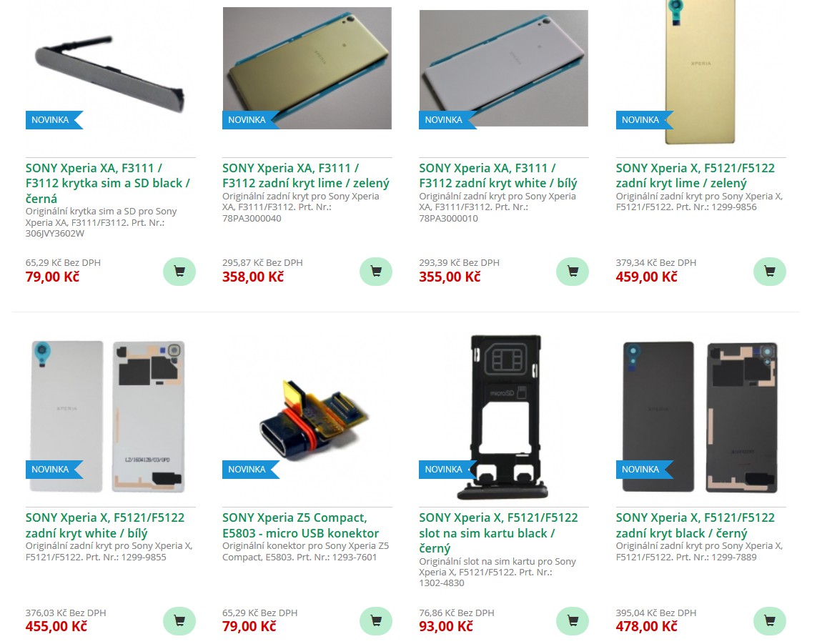The height and width of the screenshot is (644, 827).
Task: View the micro USB connector image
Action: click(x=315, y=420)
